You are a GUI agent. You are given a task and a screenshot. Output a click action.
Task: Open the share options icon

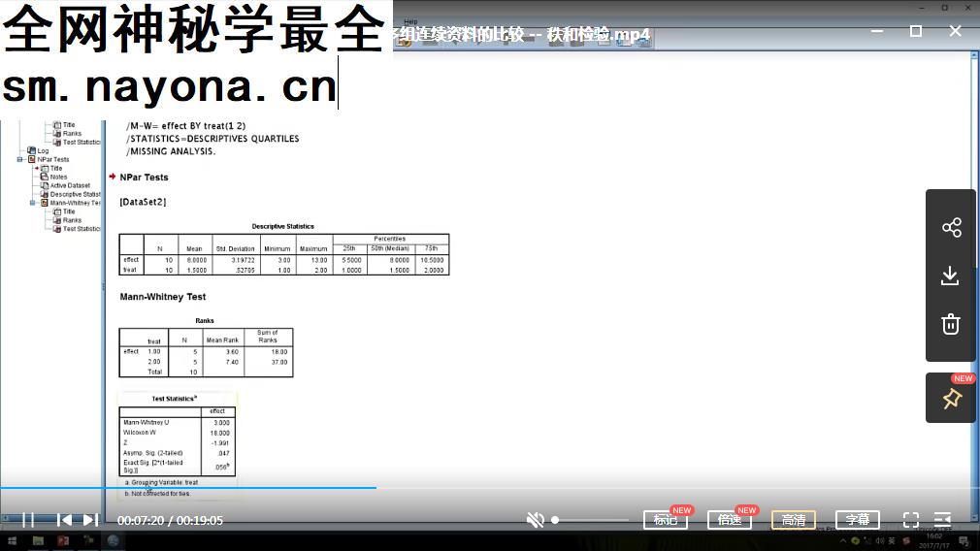(x=951, y=227)
